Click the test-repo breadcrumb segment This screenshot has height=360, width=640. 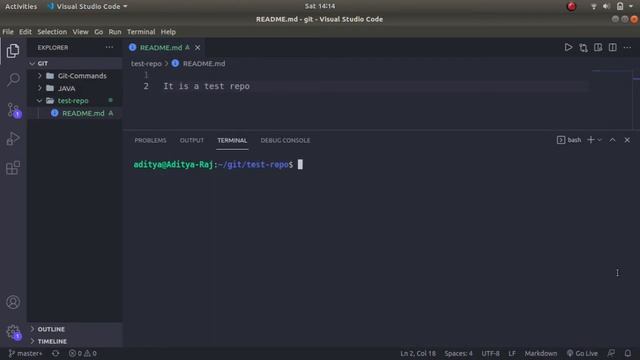coord(146,64)
